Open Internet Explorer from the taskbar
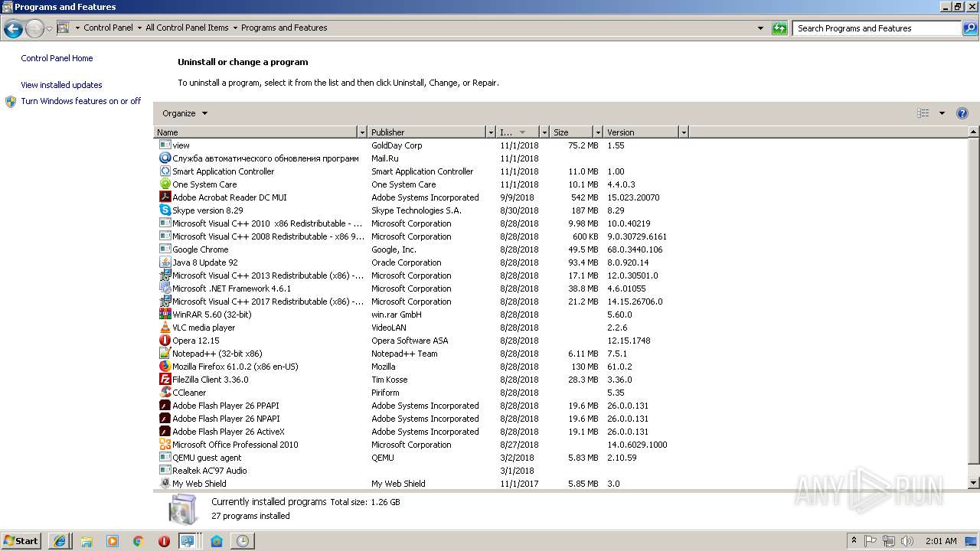 pos(60,541)
